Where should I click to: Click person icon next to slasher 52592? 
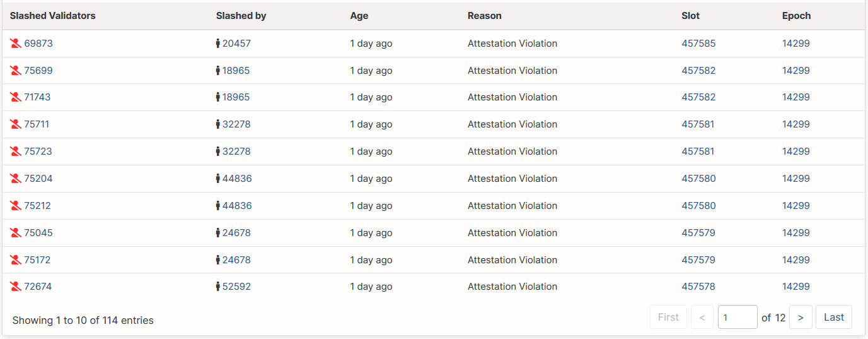(x=218, y=287)
